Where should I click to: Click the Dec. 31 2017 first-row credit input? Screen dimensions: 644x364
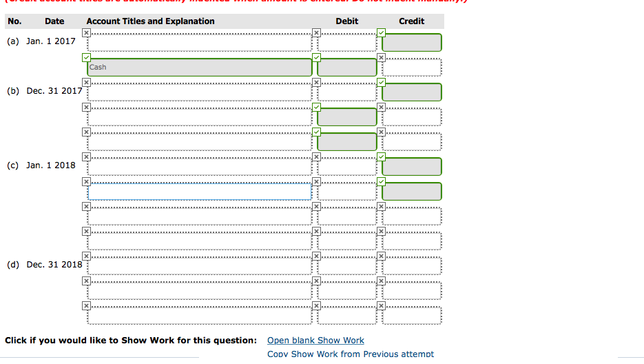412,92
